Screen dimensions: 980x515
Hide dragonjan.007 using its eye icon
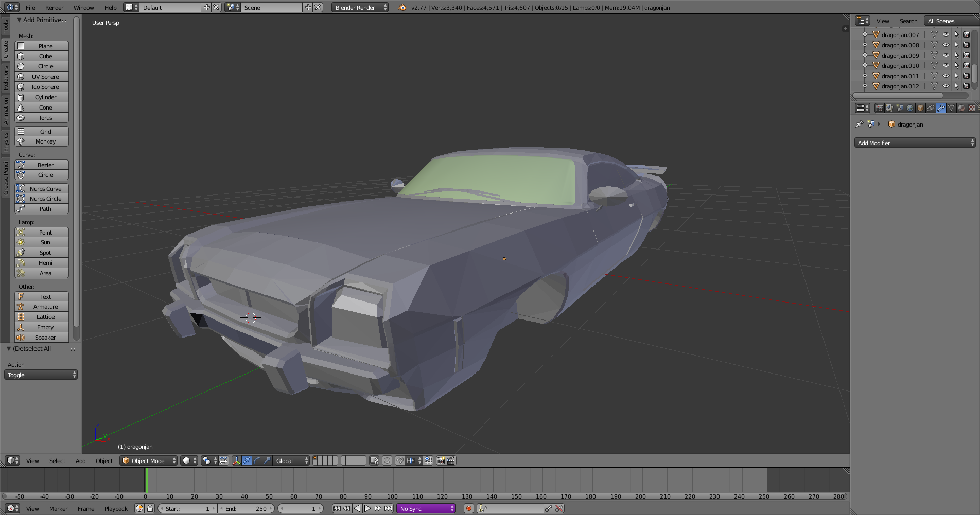(x=946, y=35)
